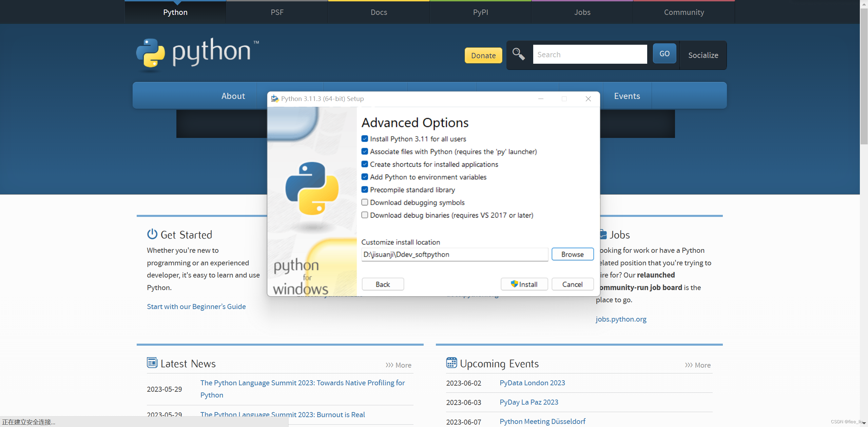The width and height of the screenshot is (868, 427).
Task: Click Browse for install location
Action: pyautogui.click(x=572, y=254)
